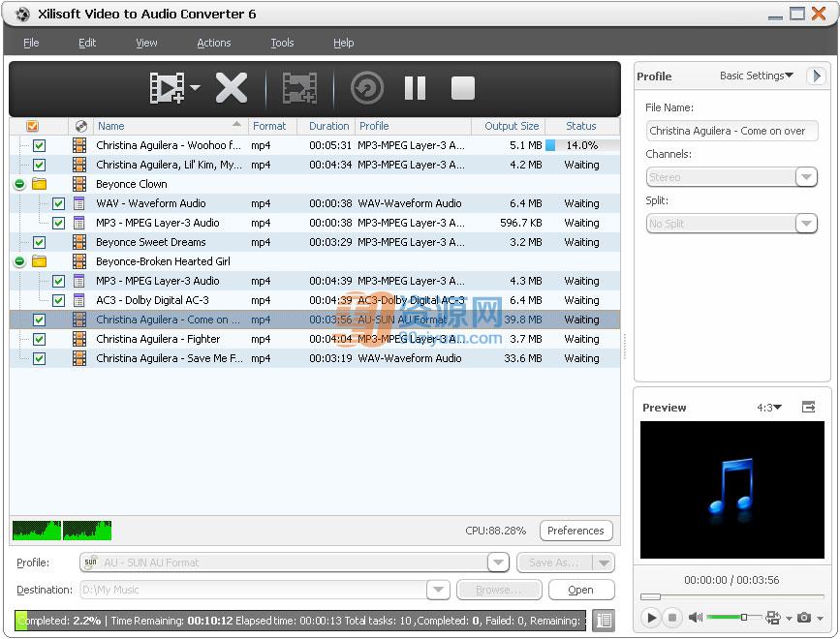Click the File Name input field
Screen dimensions: 840x639
731,131
